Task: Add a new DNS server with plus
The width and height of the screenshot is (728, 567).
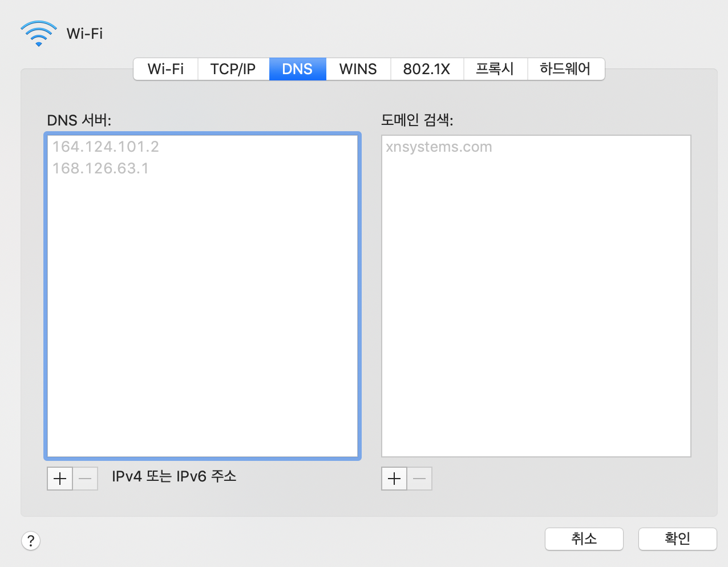Action: (60, 479)
